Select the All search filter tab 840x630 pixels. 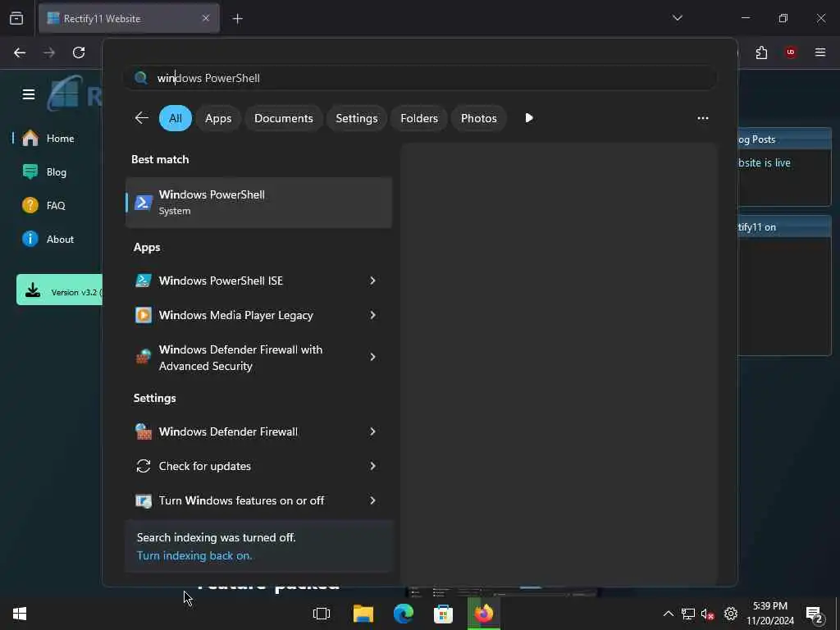pos(176,118)
